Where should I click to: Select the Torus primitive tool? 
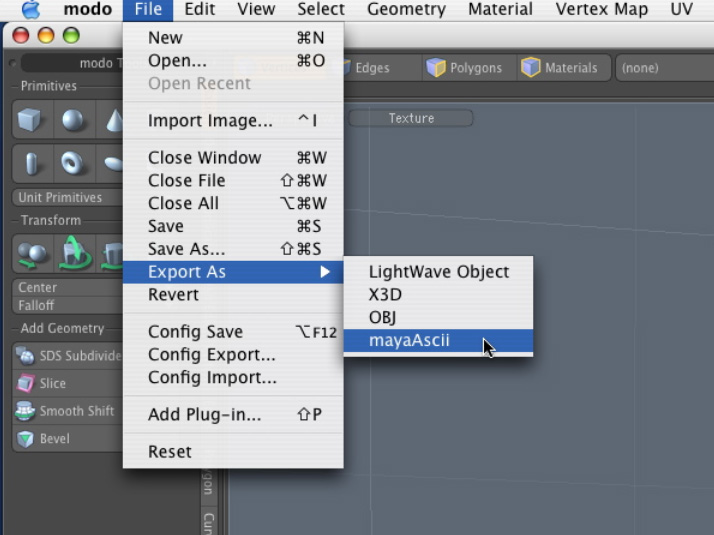tap(73, 163)
